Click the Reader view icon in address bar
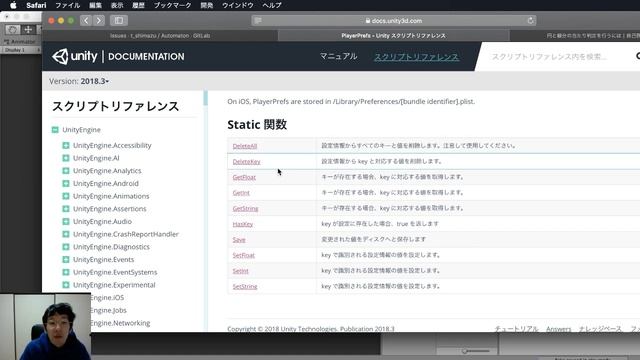Image resolution: width=640 pixels, height=360 pixels. 258,20
